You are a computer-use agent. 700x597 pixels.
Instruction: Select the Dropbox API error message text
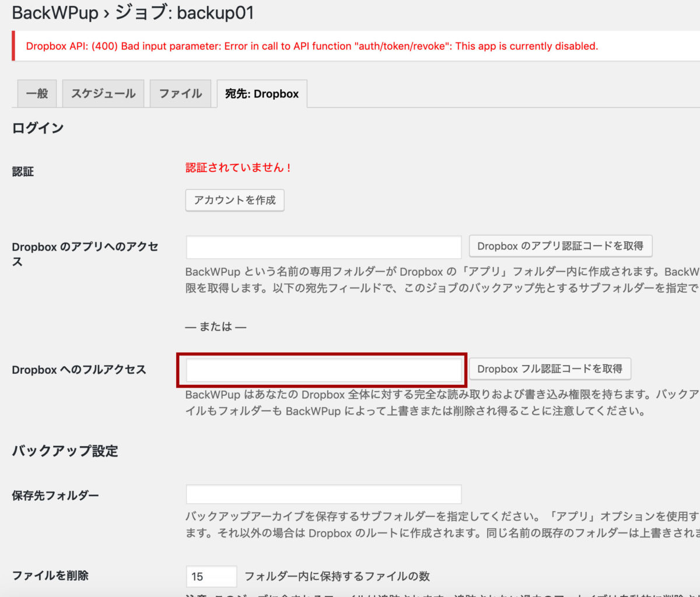[x=309, y=46]
